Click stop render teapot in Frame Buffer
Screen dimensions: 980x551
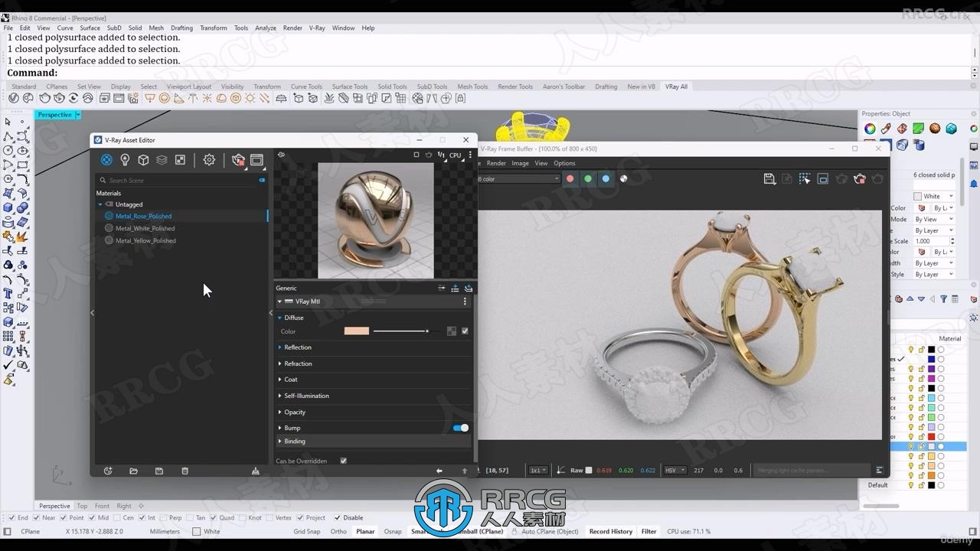click(x=860, y=178)
